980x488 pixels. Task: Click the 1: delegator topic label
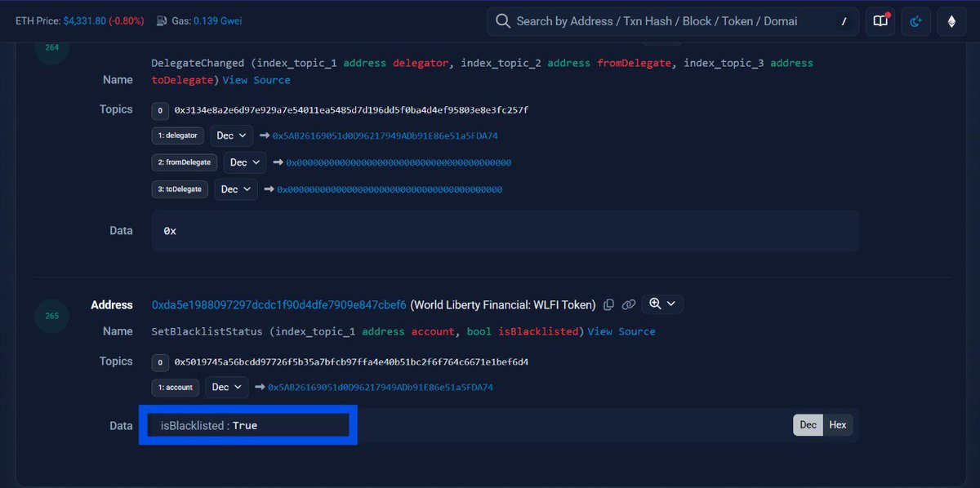coord(179,135)
